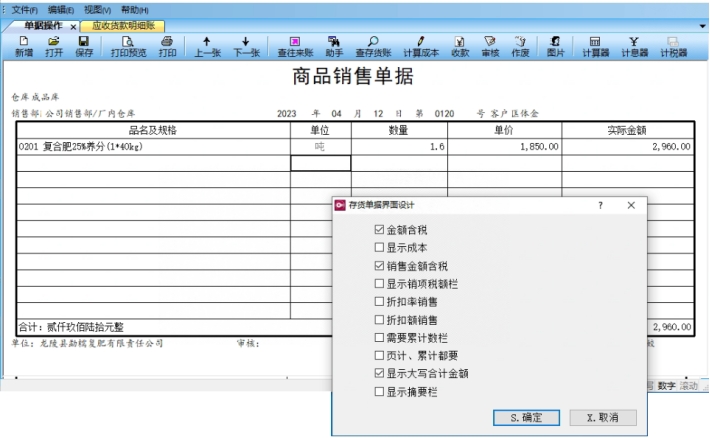710x438 pixels.
Task: Go to previous voucher with 上一张
Action: pyautogui.click(x=206, y=46)
